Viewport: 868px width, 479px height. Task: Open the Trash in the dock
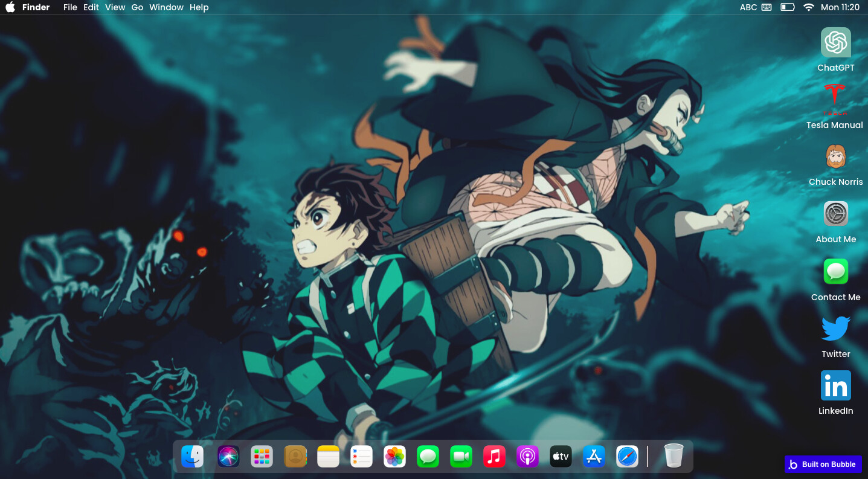(x=674, y=455)
